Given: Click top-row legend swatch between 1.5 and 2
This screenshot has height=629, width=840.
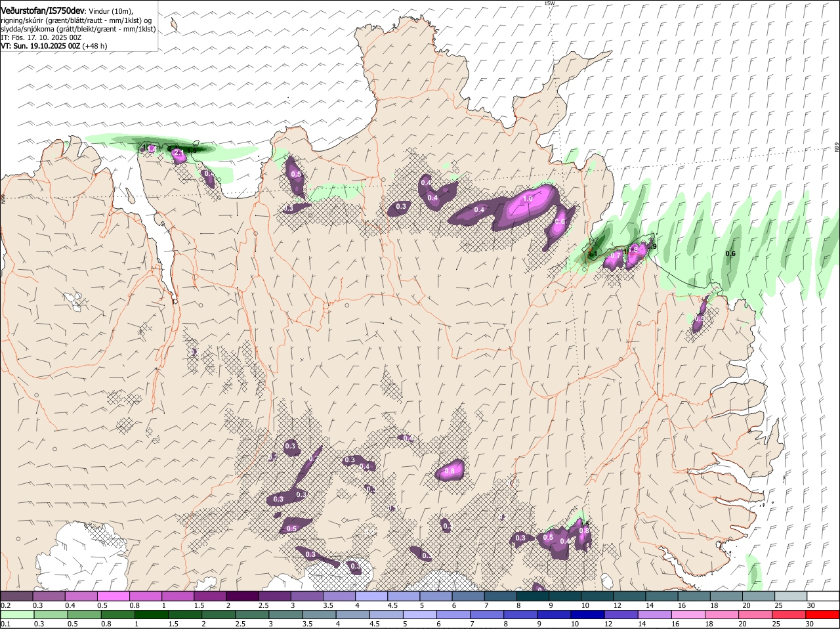Looking at the screenshot, I should (x=209, y=596).
